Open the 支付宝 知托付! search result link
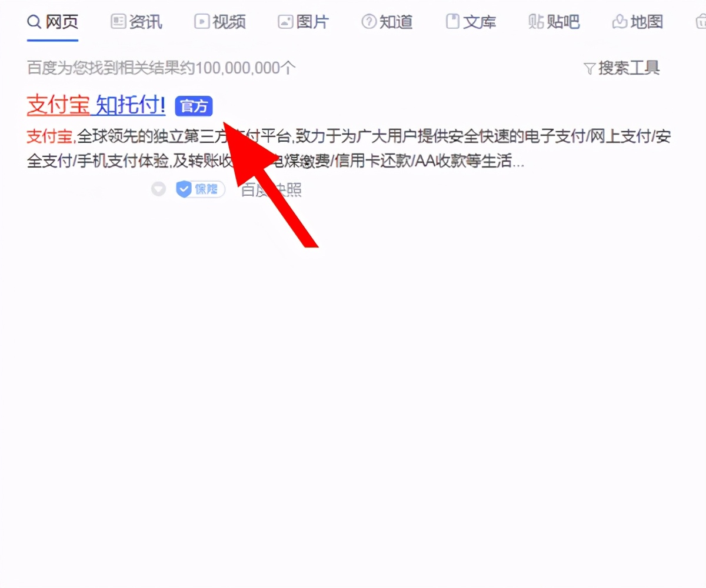This screenshot has width=706, height=588. (95, 105)
